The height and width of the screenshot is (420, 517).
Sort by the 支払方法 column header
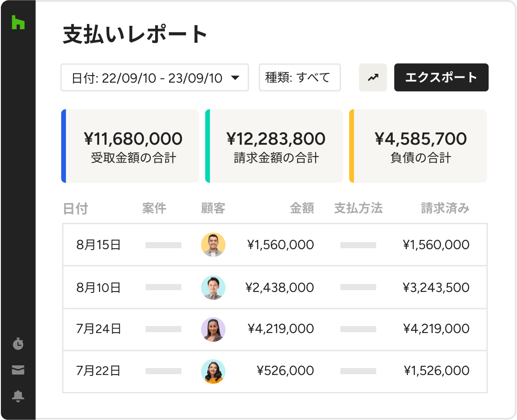pyautogui.click(x=358, y=208)
